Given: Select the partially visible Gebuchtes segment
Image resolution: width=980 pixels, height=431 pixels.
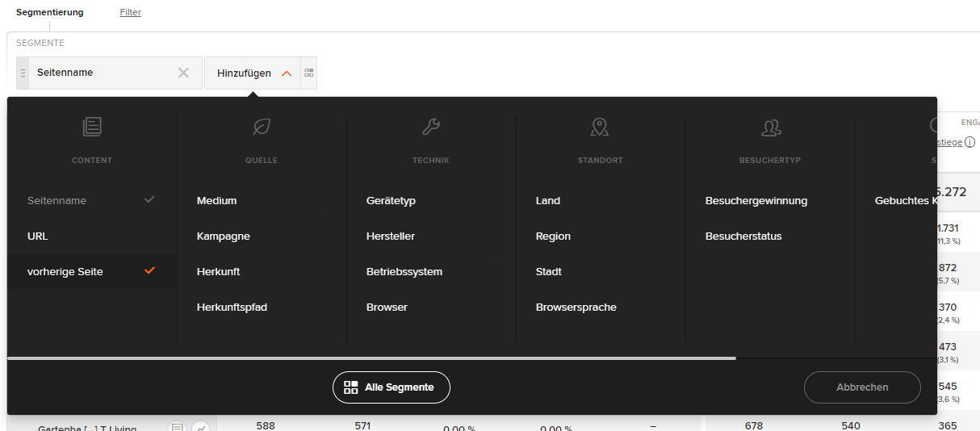Looking at the screenshot, I should click(905, 200).
